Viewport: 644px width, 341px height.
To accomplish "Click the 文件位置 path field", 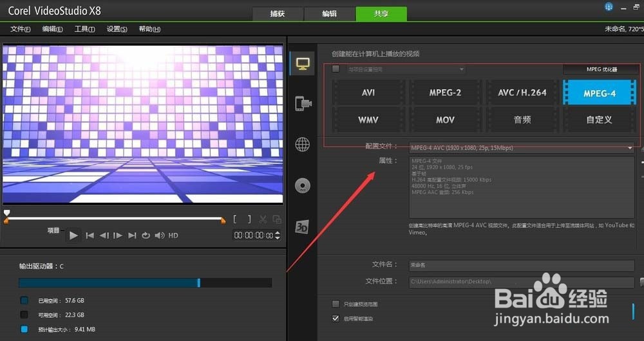I will 522,282.
